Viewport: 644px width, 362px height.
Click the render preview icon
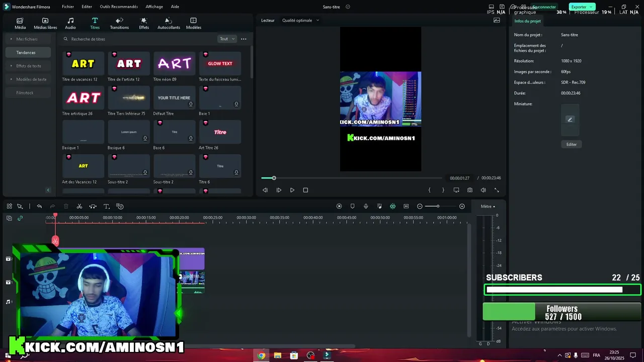coord(339,206)
